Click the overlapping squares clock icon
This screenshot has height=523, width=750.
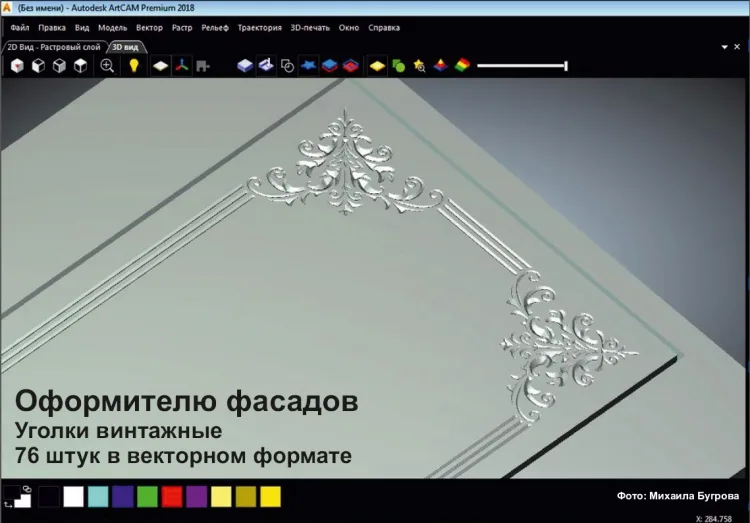(x=287, y=66)
